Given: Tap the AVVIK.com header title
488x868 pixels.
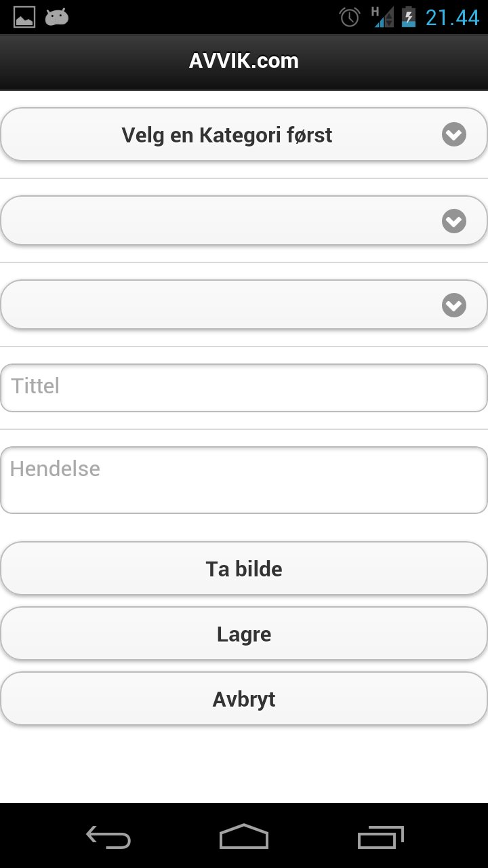Looking at the screenshot, I should coord(244,61).
